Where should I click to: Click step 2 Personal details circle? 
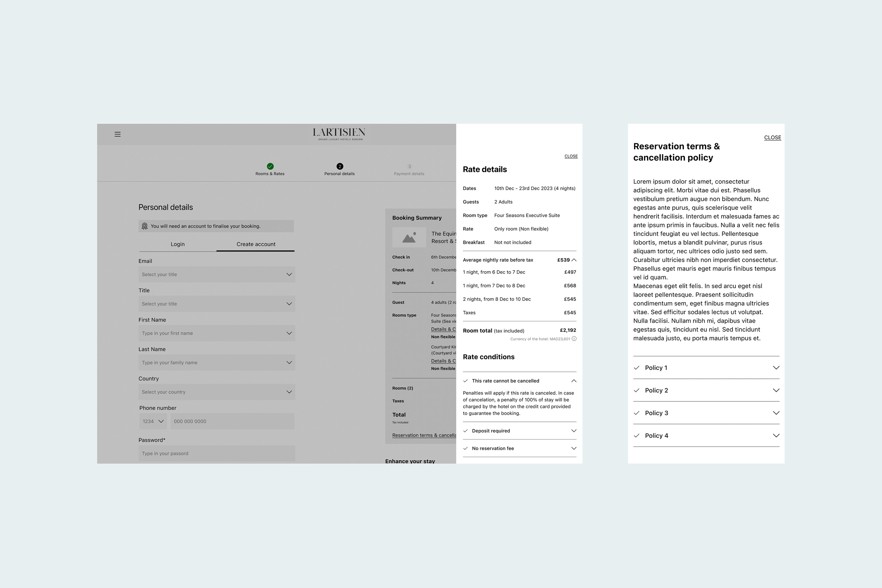[339, 166]
